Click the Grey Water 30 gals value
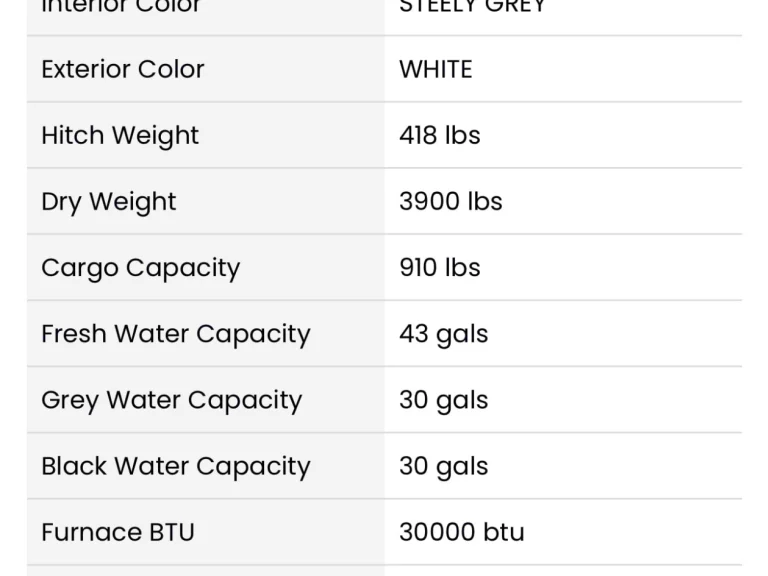Viewport: 768px width, 576px height. tap(444, 401)
